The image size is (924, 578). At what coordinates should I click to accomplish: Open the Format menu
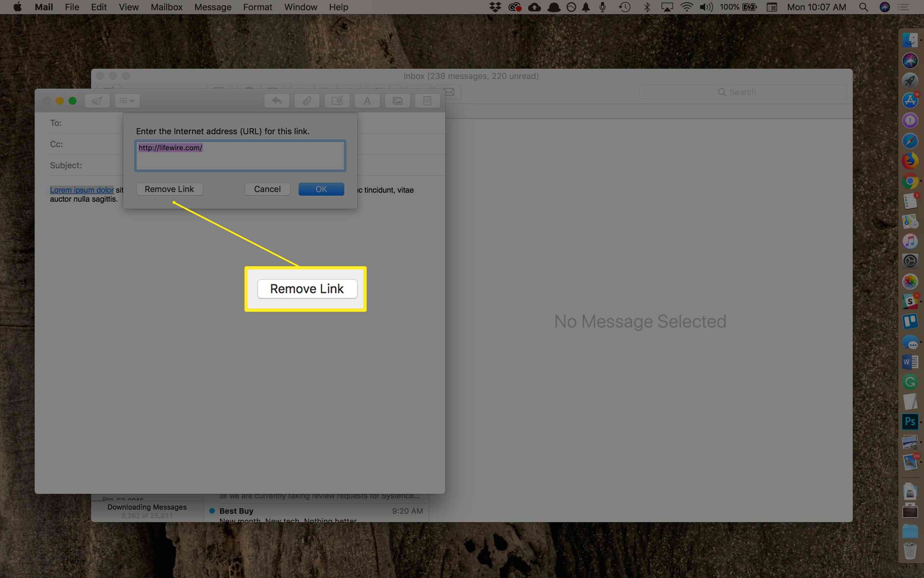point(257,7)
